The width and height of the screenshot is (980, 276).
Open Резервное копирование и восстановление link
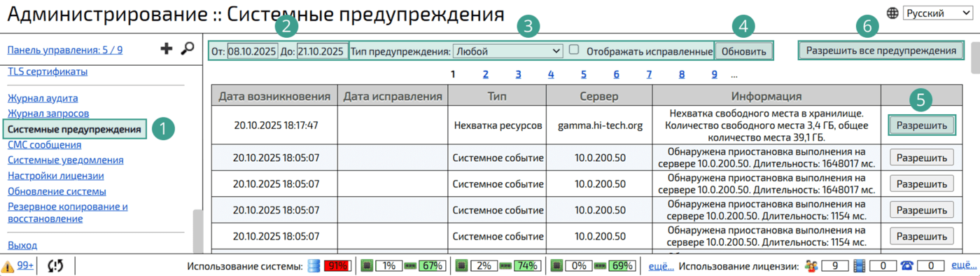pos(68,213)
